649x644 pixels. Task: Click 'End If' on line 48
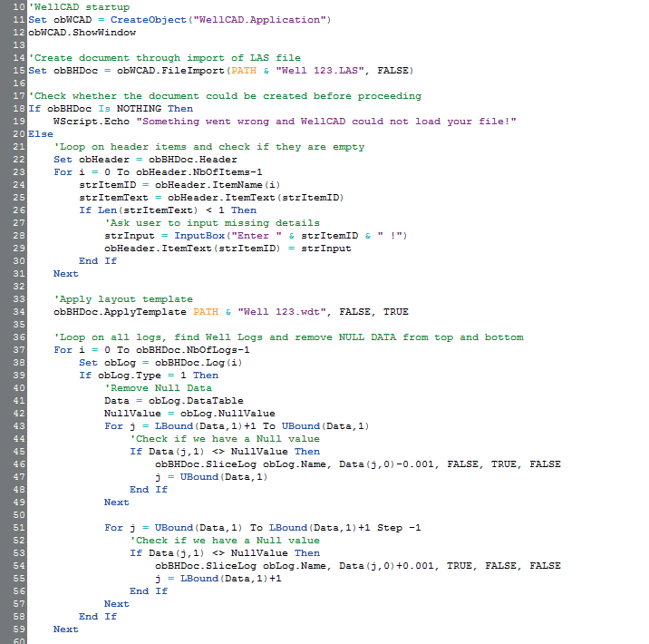coord(149,490)
